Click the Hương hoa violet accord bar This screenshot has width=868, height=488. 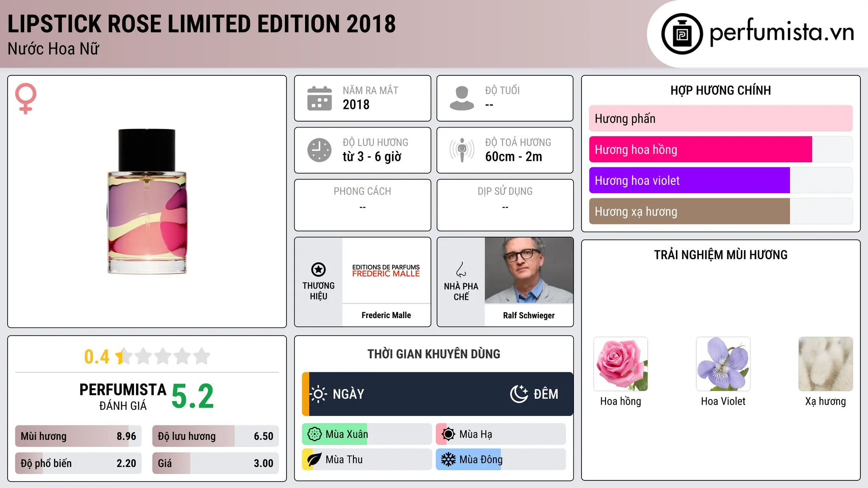(721, 180)
